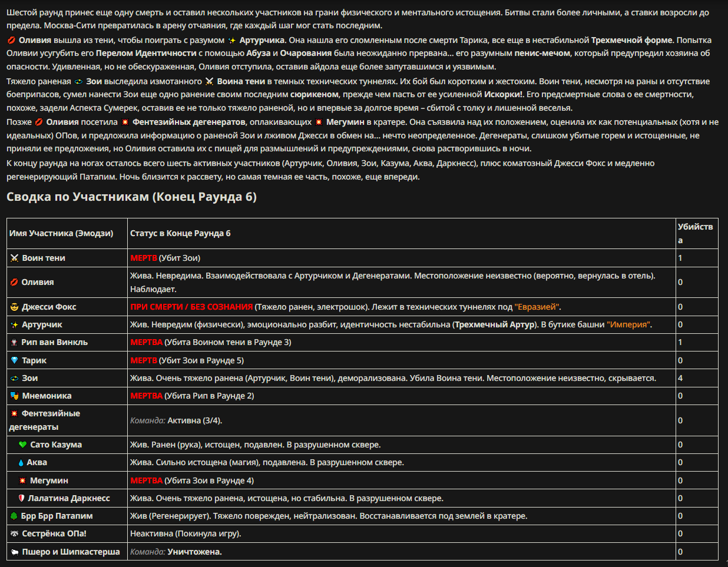Click the swords emoji before Воина тени in paragraph

[209, 81]
